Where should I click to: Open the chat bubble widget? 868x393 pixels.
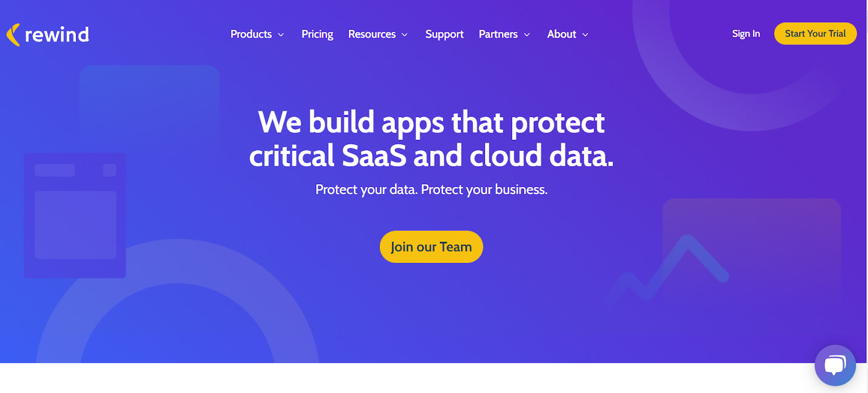coord(835,365)
